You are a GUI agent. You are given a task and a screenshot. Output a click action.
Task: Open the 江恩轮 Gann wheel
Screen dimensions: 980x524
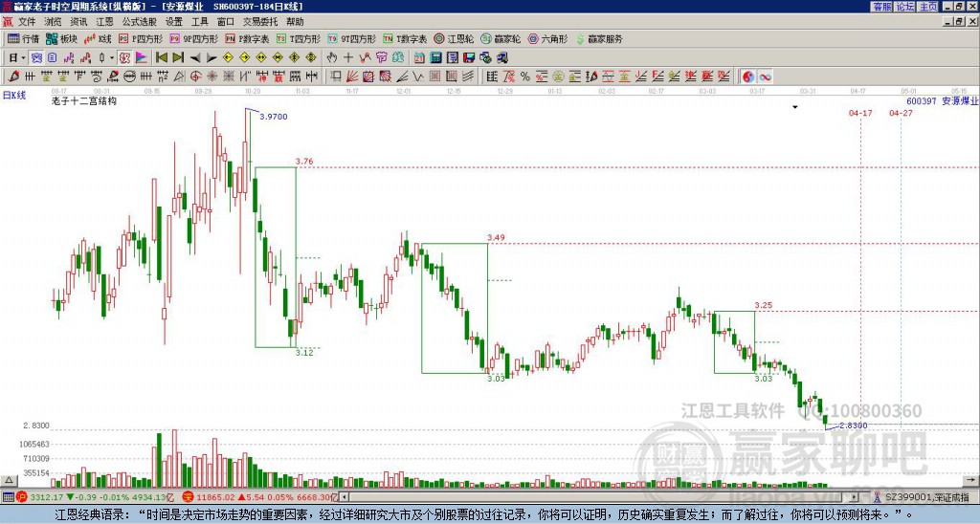click(x=454, y=38)
